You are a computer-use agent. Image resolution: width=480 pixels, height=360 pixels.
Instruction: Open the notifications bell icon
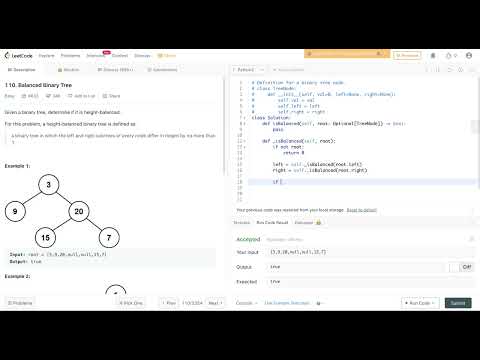tap(433, 56)
